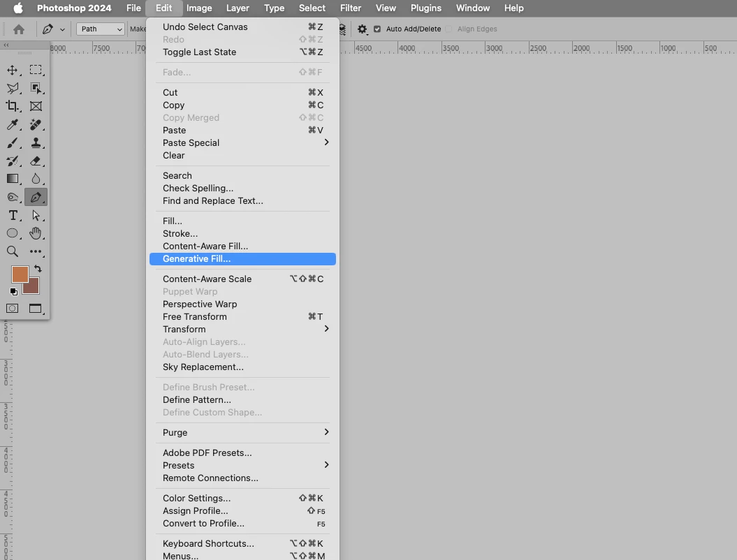Reset default foreground and background colors
Viewport: 737px width, 560px height.
coord(14,292)
